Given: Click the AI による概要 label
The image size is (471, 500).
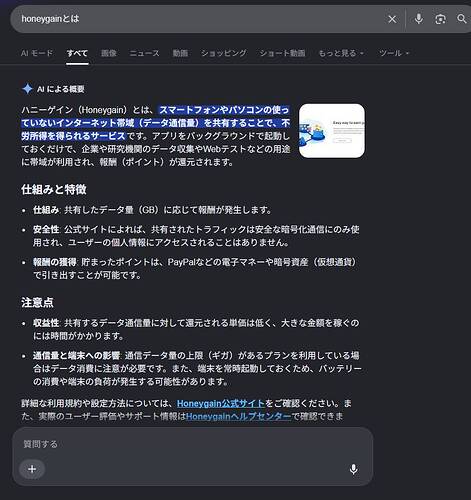Looking at the screenshot, I should pyautogui.click(x=60, y=89).
